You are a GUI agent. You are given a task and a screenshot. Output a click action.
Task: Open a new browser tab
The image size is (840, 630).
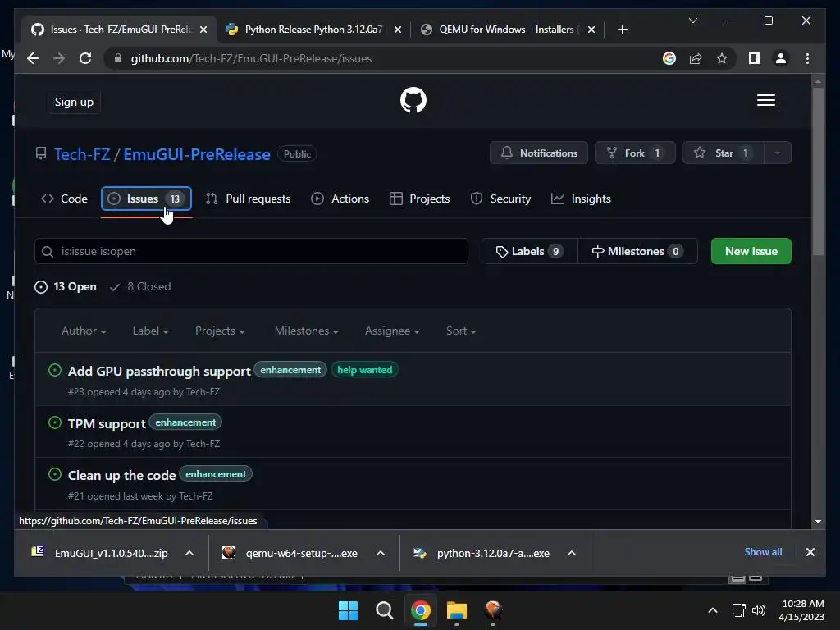coord(622,30)
